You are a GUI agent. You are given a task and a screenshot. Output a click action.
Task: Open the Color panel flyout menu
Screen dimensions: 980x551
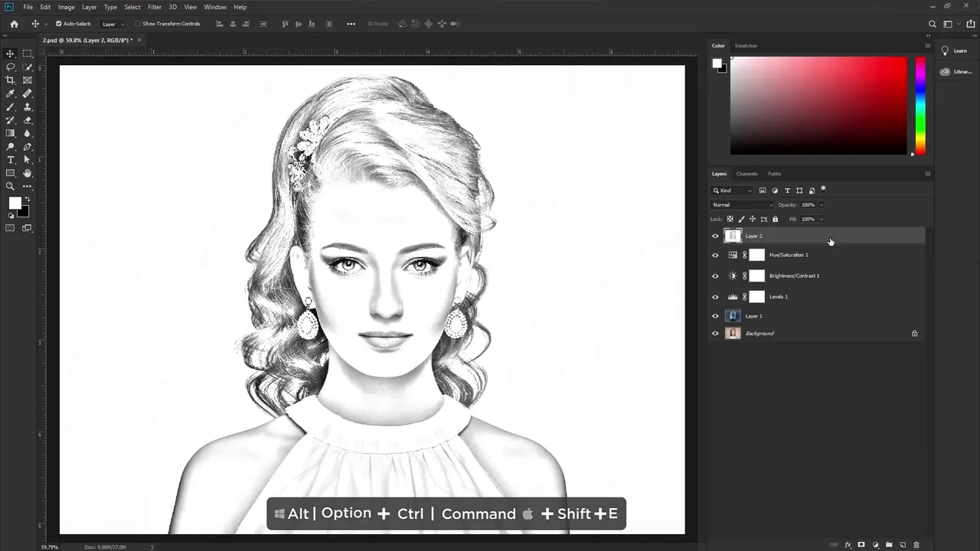pyautogui.click(x=928, y=46)
